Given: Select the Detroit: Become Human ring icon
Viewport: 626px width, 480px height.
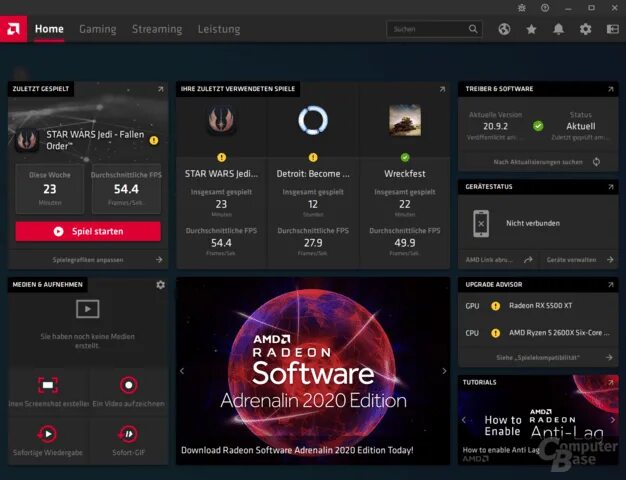Looking at the screenshot, I should (313, 120).
